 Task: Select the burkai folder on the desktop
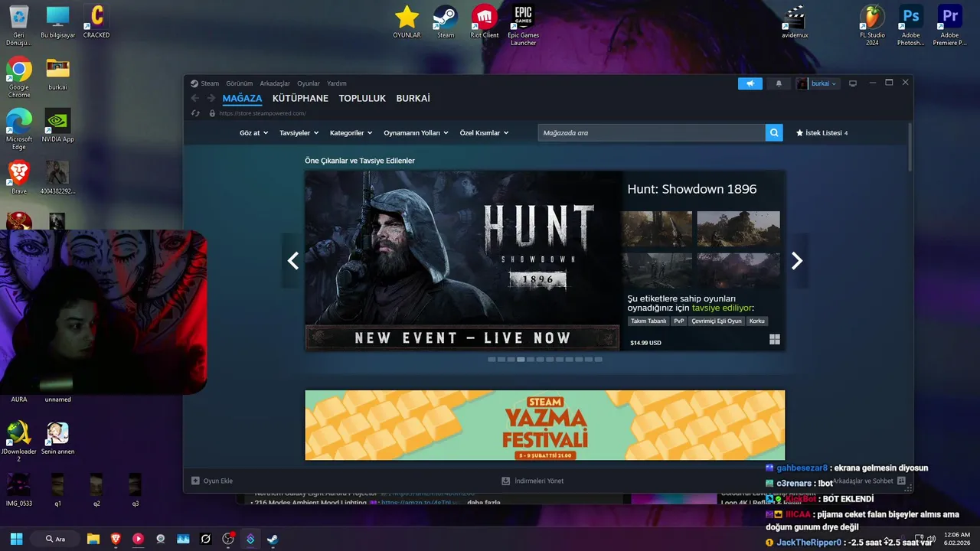coord(57,73)
